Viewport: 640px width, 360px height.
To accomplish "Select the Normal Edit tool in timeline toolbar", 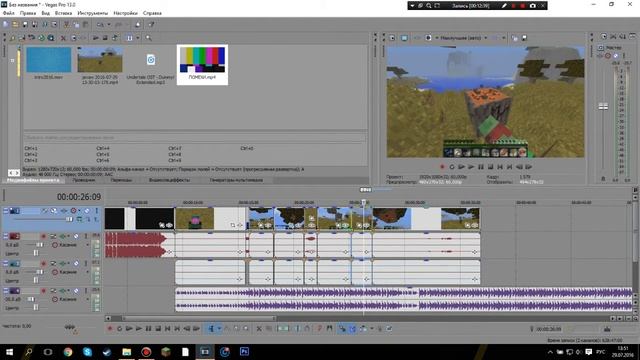I will pos(211,329).
